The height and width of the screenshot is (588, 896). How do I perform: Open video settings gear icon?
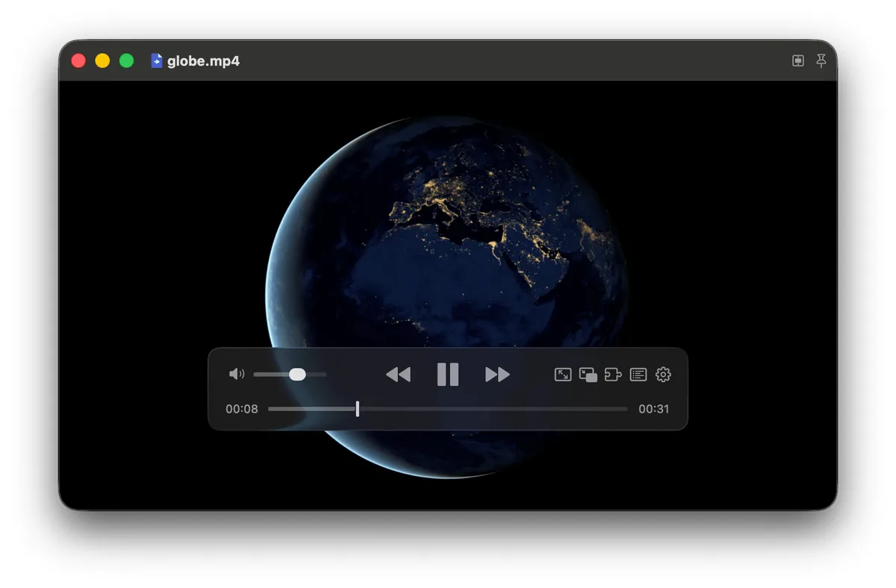point(663,375)
